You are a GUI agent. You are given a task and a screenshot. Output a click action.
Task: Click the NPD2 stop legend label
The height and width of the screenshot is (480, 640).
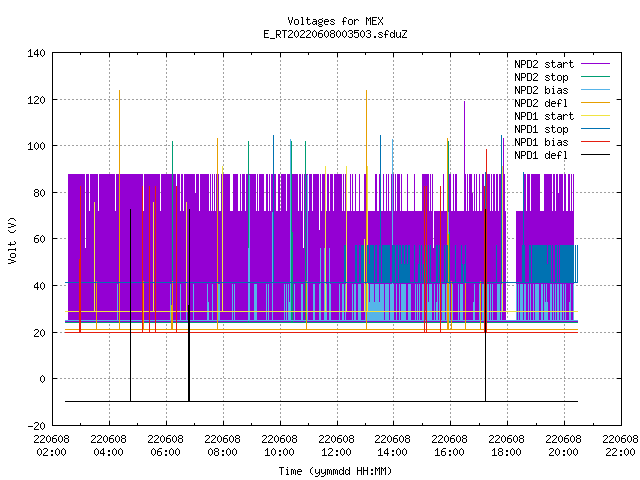pyautogui.click(x=541, y=77)
